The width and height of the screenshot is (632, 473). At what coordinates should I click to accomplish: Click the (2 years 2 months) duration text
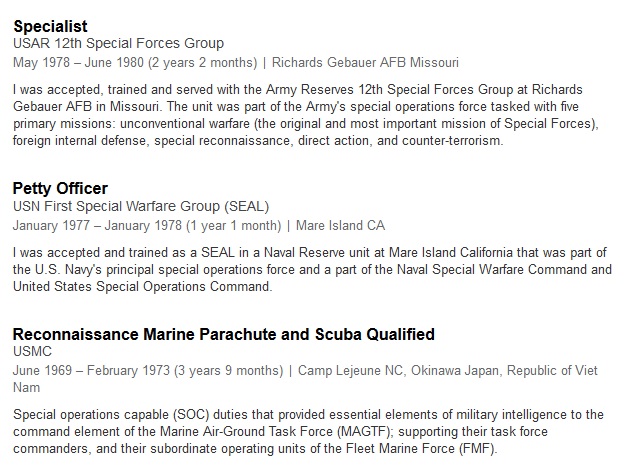(202, 62)
